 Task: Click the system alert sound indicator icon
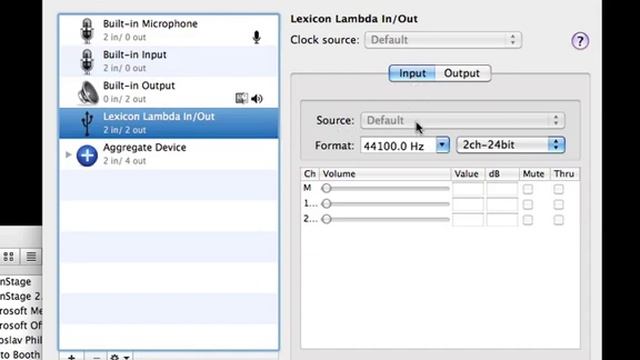click(x=241, y=98)
